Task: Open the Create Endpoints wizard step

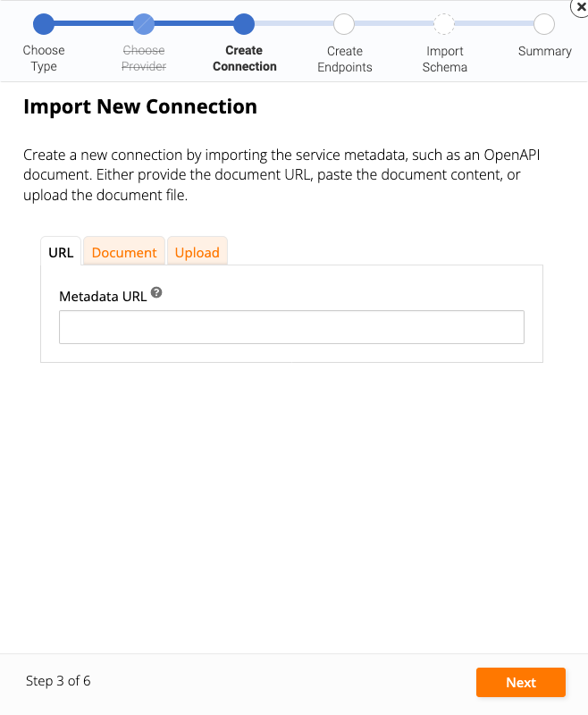Action: (x=344, y=24)
